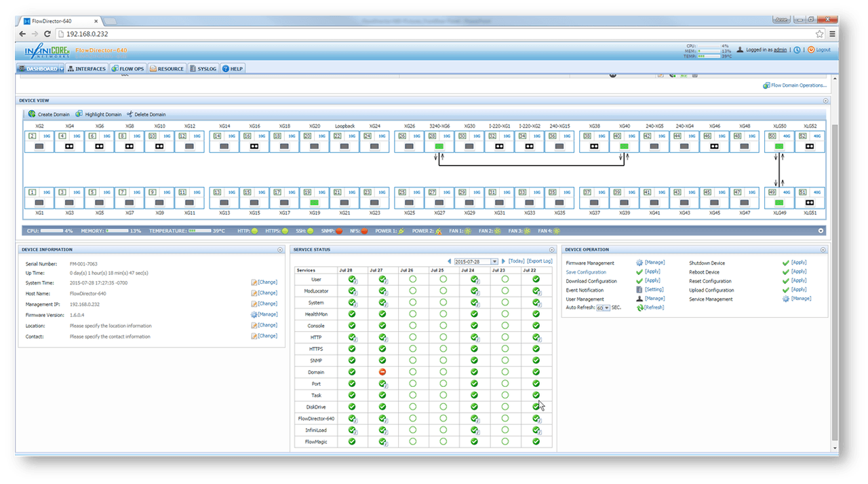Click the Export Log link
868x484 pixels.
pos(540,261)
